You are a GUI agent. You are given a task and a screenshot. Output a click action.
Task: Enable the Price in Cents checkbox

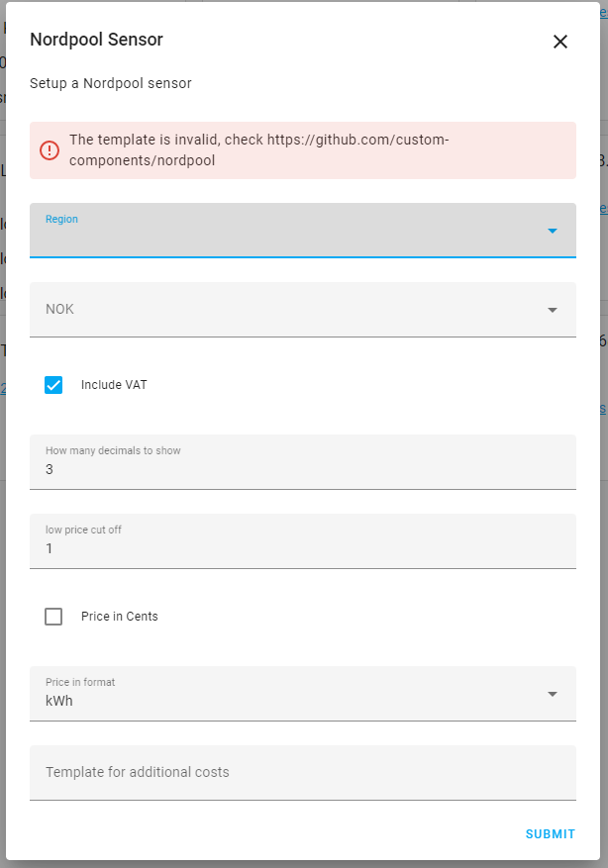53,616
